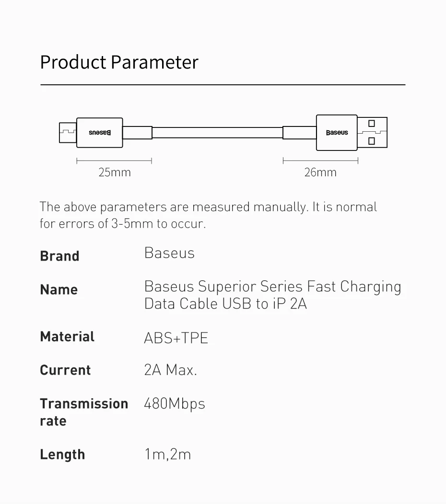Select the Baseus brand value
This screenshot has width=446, height=504.
tap(169, 253)
